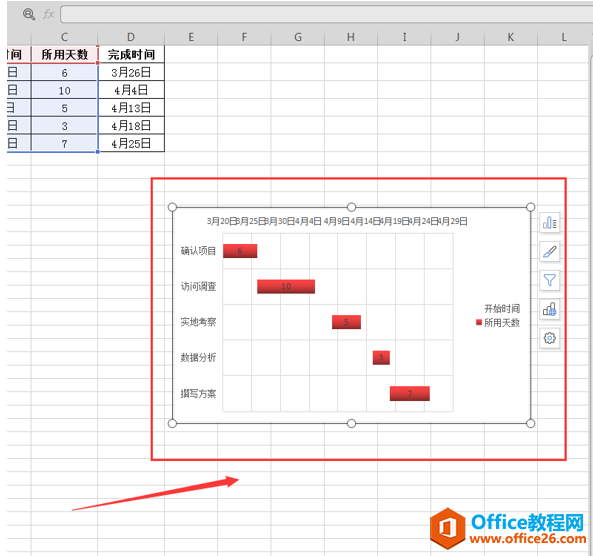
Task: Click the 确认项目 chart bar labeled 6
Action: (240, 251)
